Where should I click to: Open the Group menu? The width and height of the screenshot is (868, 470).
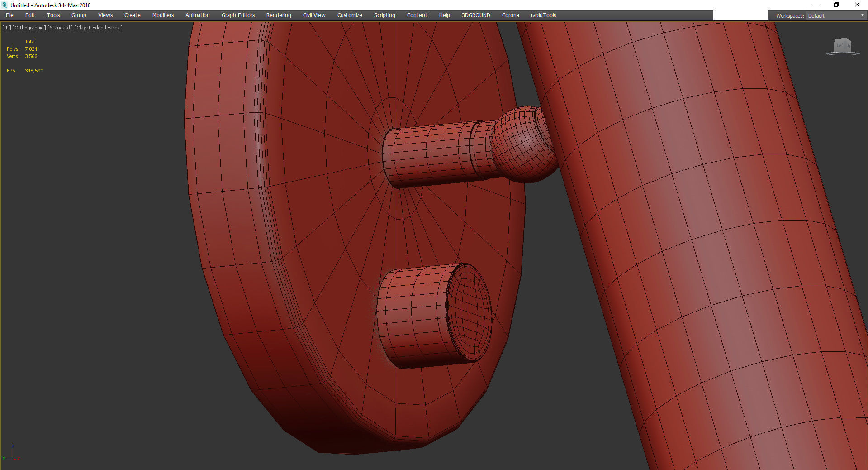click(x=79, y=15)
